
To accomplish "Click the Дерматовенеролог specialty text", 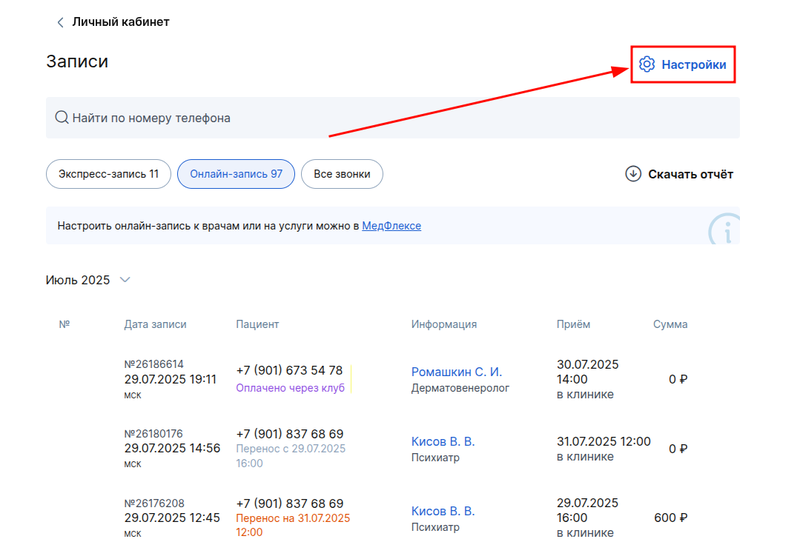I will click(x=460, y=388).
